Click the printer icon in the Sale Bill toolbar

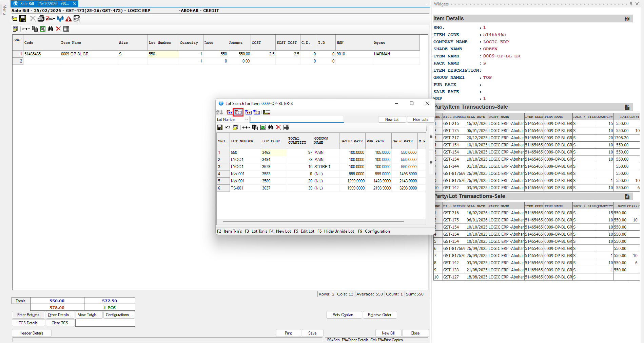click(41, 19)
